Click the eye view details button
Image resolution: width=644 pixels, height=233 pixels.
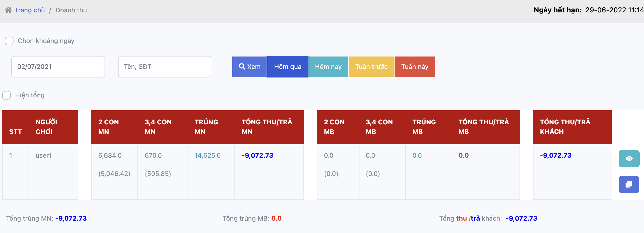pos(629,158)
